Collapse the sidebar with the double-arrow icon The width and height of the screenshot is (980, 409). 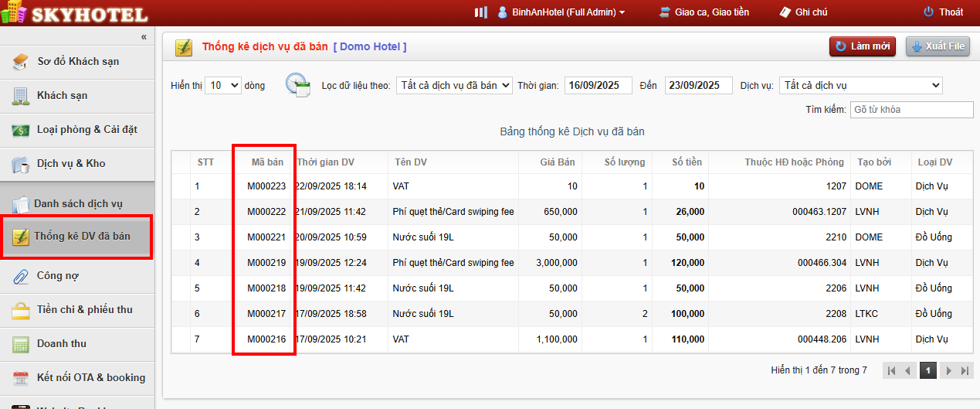pyautogui.click(x=144, y=37)
